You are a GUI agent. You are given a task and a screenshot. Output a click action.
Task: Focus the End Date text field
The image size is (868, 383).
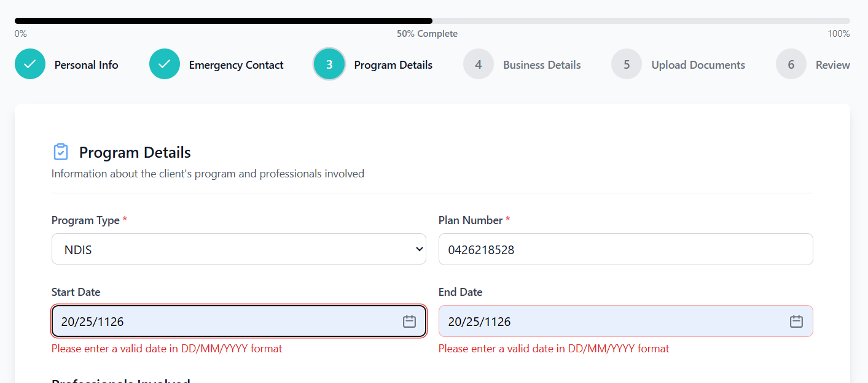608,321
